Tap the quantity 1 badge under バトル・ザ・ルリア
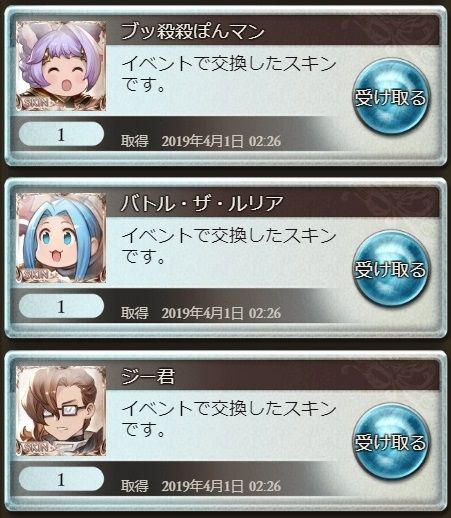The height and width of the screenshot is (518, 451). point(61,306)
